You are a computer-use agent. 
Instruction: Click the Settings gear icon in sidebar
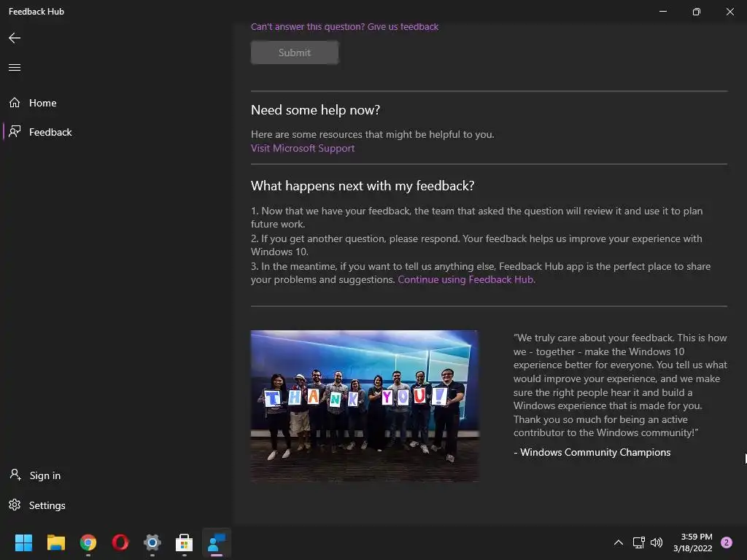15,505
